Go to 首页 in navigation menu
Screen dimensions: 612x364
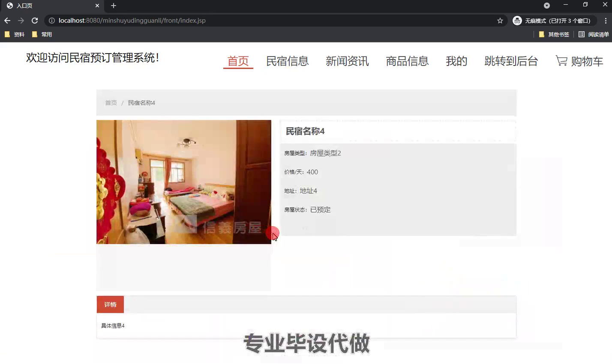tap(238, 61)
